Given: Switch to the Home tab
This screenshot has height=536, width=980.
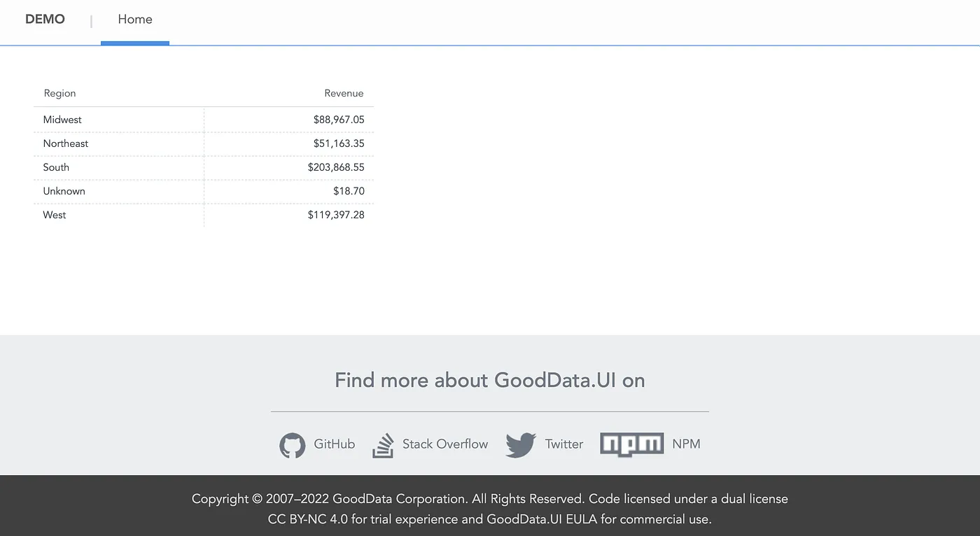Looking at the screenshot, I should [134, 19].
